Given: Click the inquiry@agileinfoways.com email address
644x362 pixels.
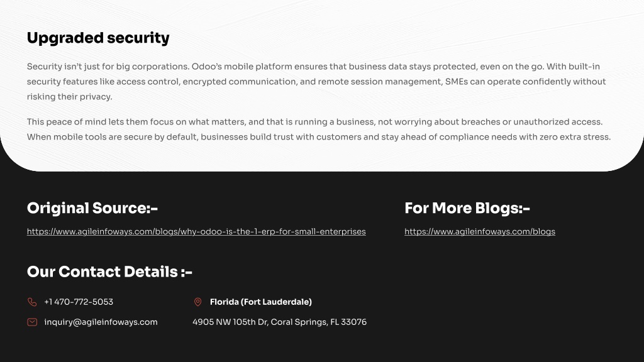Looking at the screenshot, I should [x=101, y=322].
